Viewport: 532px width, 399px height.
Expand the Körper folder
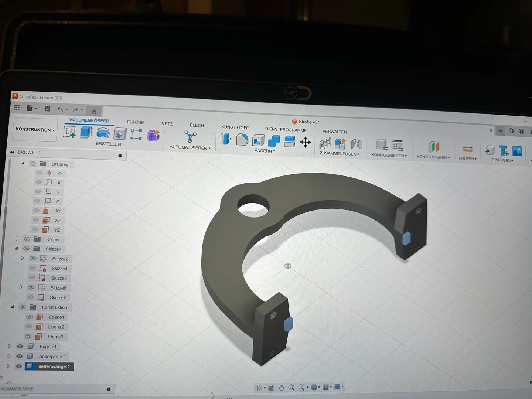[x=17, y=239]
